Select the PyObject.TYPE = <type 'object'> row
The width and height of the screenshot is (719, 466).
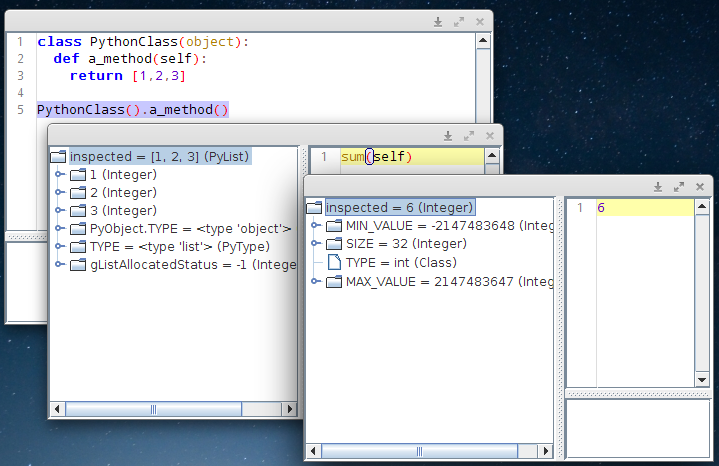click(190, 228)
